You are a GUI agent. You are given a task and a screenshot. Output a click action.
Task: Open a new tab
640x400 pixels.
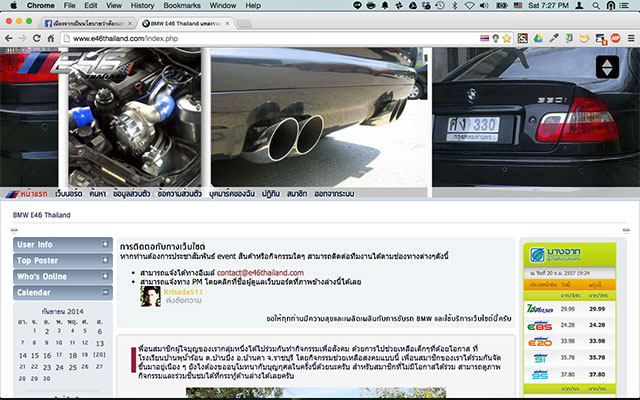pyautogui.click(x=244, y=24)
